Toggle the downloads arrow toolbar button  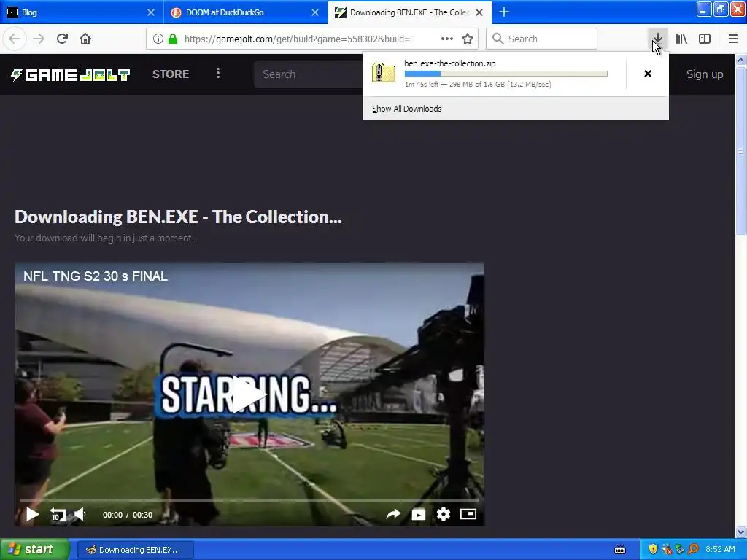(657, 39)
